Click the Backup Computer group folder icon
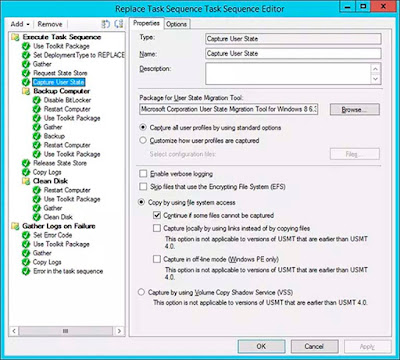Screen dimensions: 400x360 [x=26, y=91]
